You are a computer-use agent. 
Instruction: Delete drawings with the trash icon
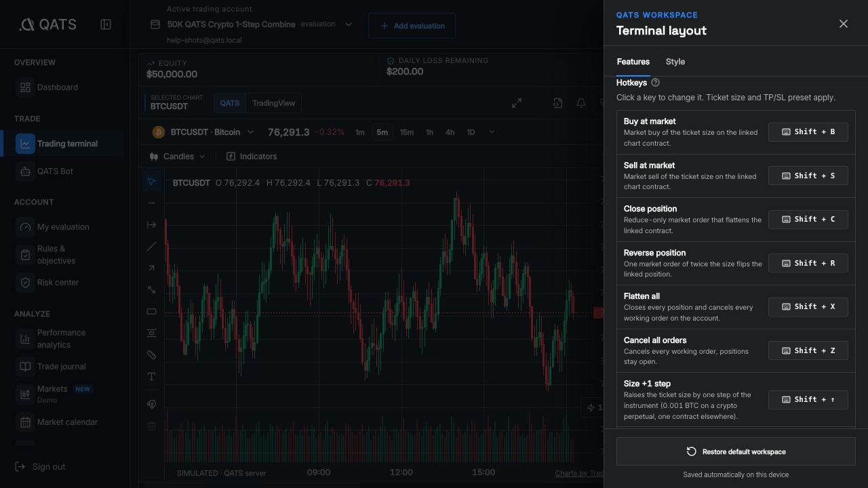151,426
